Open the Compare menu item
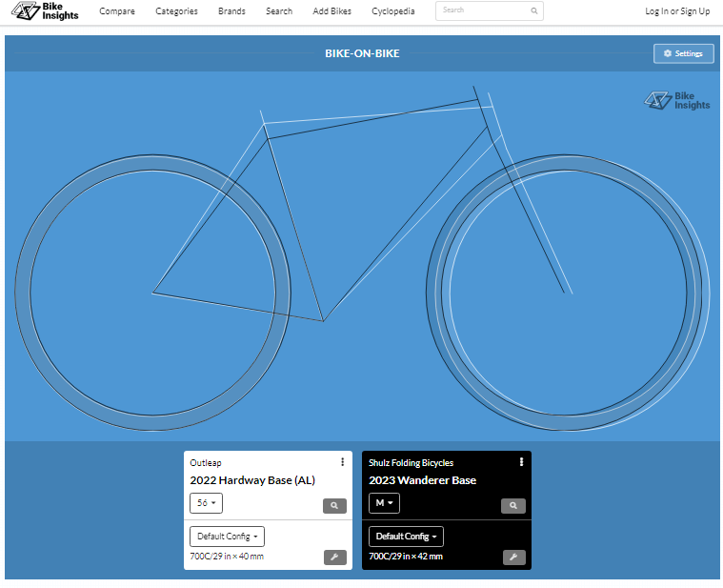 (117, 11)
